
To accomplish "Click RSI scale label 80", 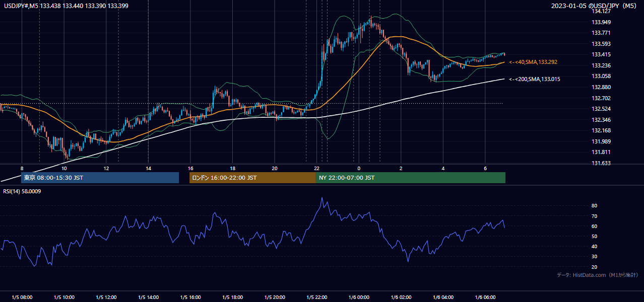I will (595, 206).
